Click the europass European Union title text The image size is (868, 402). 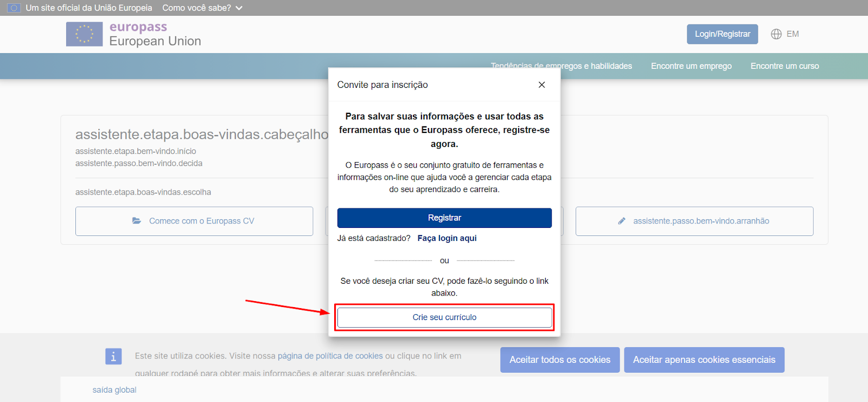coord(155,34)
